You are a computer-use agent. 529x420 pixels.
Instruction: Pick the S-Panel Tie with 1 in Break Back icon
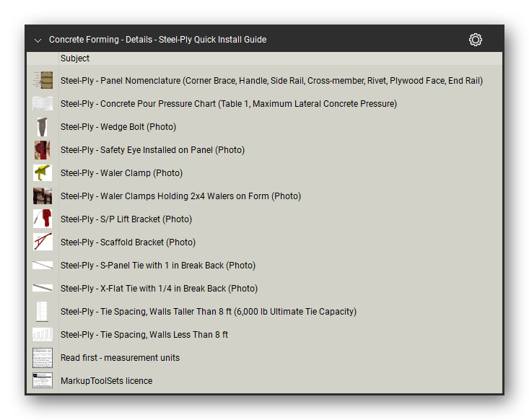coord(43,265)
